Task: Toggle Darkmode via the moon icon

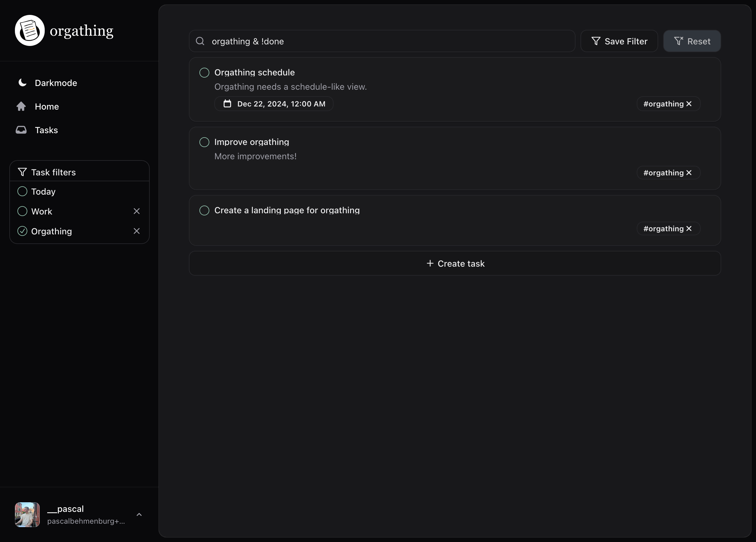Action: [22, 82]
